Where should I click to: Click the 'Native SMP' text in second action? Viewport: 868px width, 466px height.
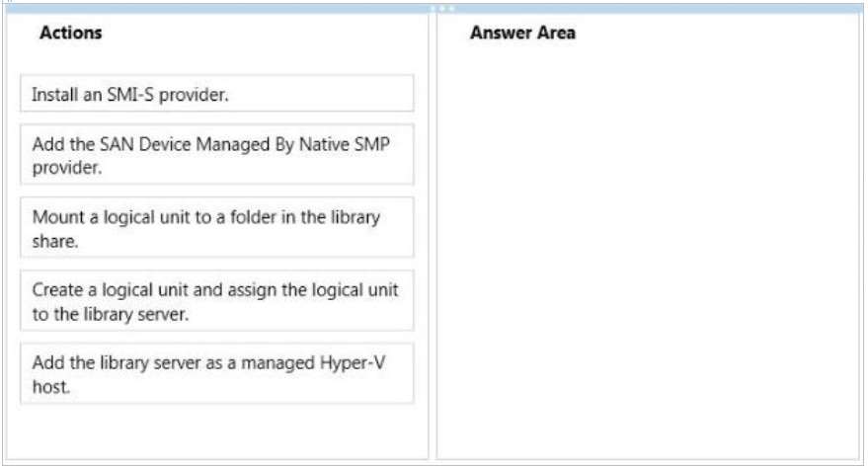[x=345, y=144]
